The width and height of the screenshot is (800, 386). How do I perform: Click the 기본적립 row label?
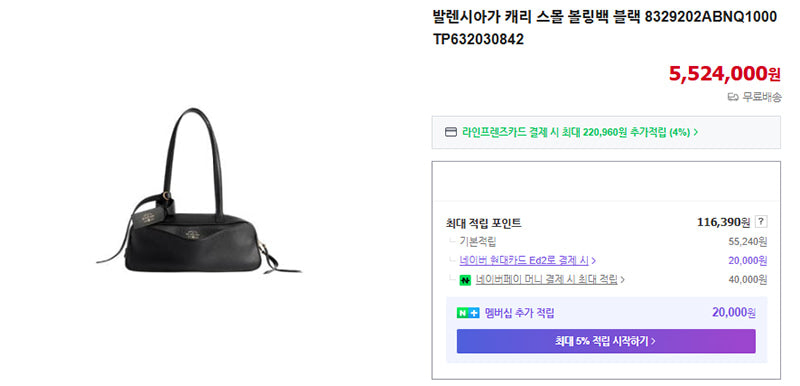(478, 242)
